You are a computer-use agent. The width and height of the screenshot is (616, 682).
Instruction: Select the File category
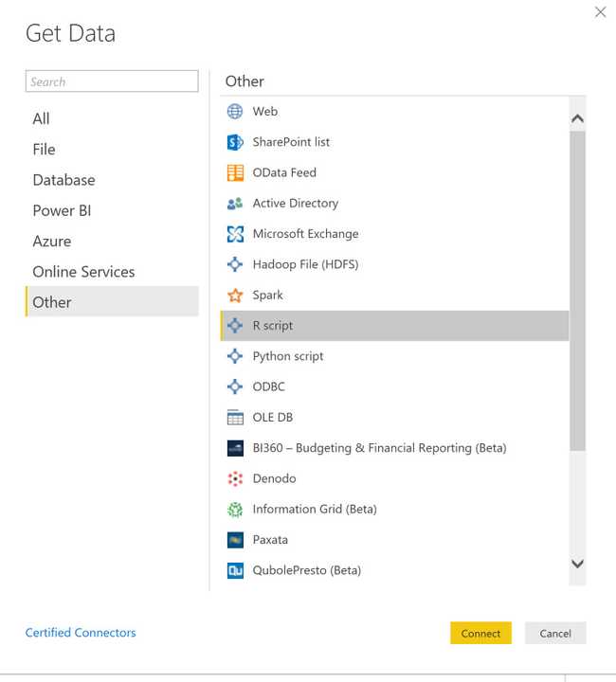pos(112,150)
